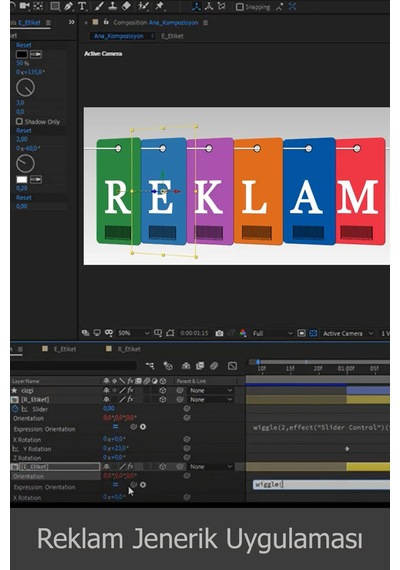Select the E_Etiket breadcrumb in composition flowchart
The image size is (400, 570).
pos(172,36)
